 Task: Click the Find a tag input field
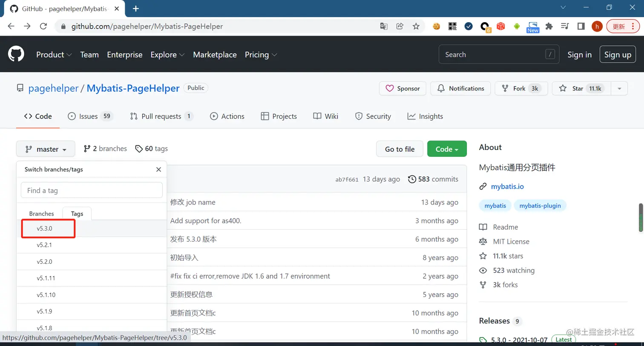pyautogui.click(x=92, y=190)
